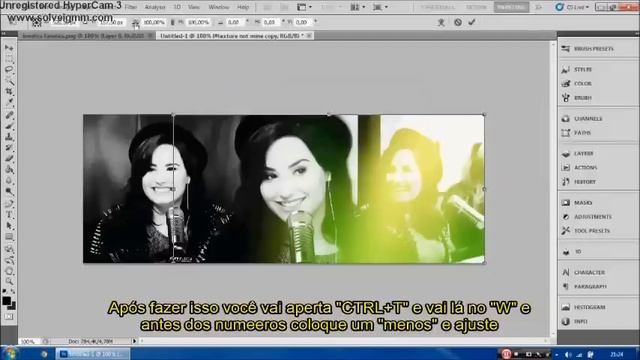Select the Pen tool
Image resolution: width=640 pixels, height=360 pixels.
point(9,204)
